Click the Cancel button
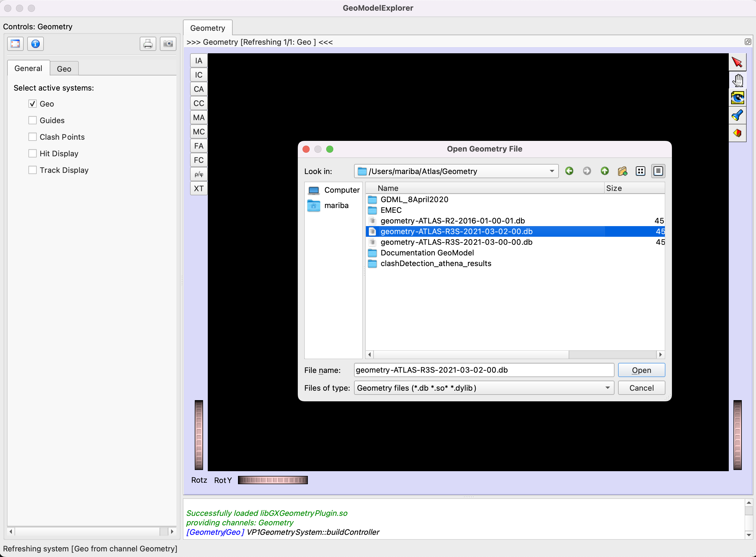Viewport: 756px width, 557px height. 641,388
